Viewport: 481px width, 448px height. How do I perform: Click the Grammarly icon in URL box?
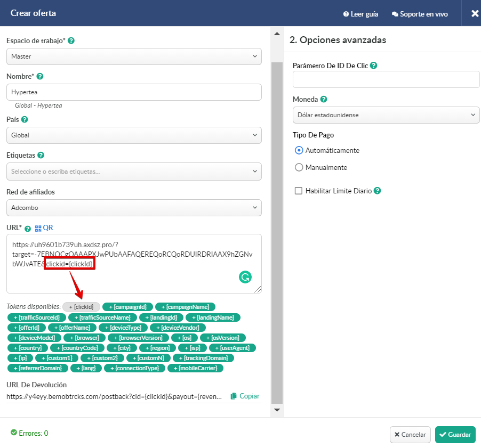tap(245, 277)
